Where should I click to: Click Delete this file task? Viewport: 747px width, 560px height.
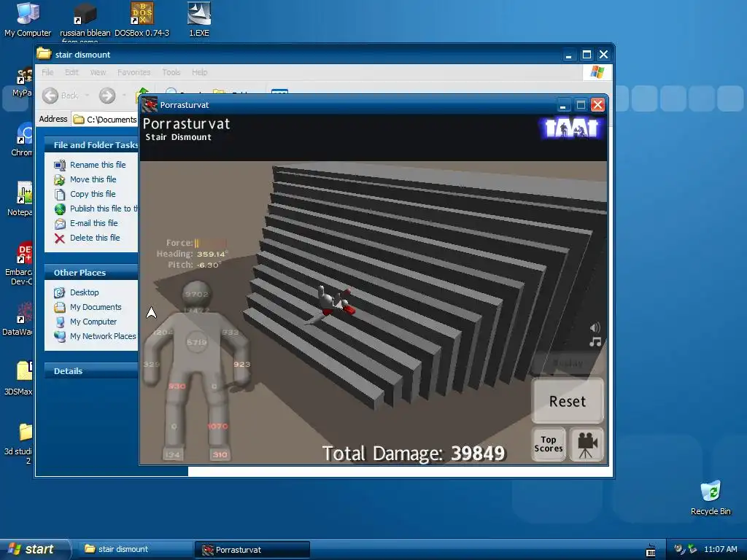click(95, 238)
